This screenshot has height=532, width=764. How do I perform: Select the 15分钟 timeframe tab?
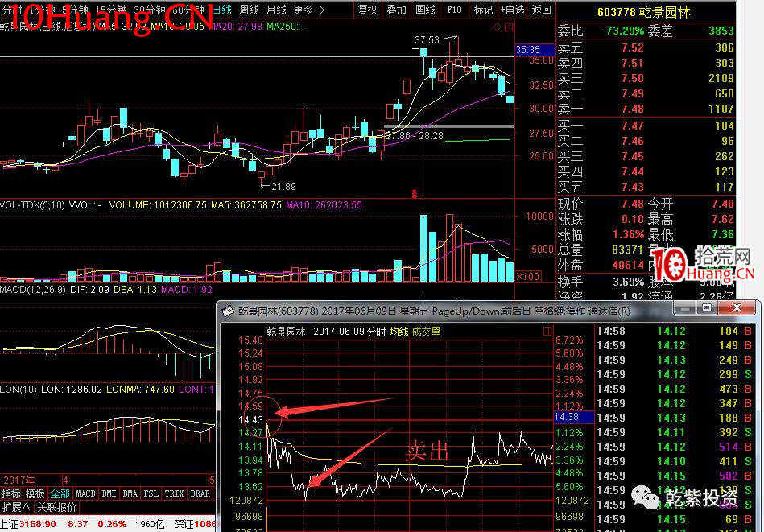click(x=111, y=10)
